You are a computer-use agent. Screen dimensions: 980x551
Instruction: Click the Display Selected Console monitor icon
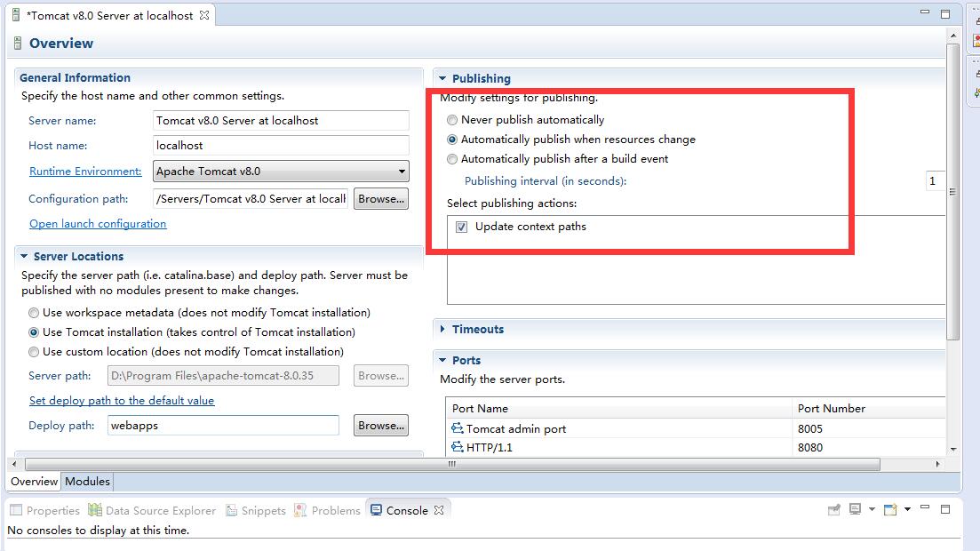coord(855,509)
